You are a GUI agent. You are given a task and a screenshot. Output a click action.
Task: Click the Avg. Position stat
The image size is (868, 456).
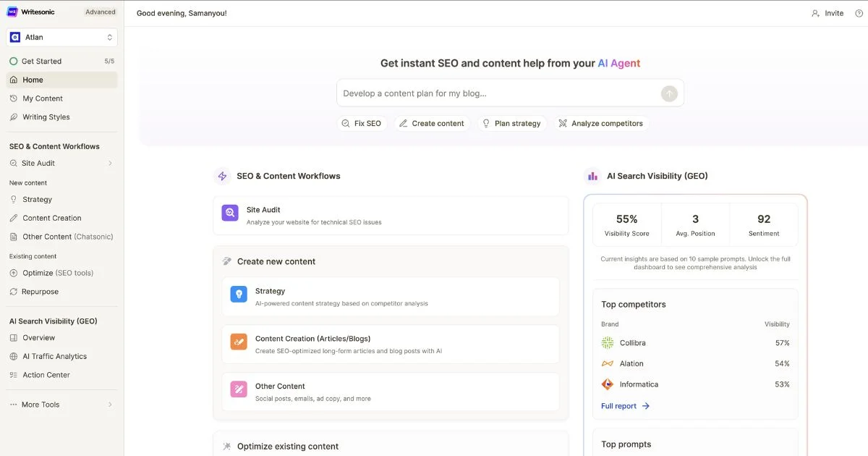pyautogui.click(x=695, y=225)
